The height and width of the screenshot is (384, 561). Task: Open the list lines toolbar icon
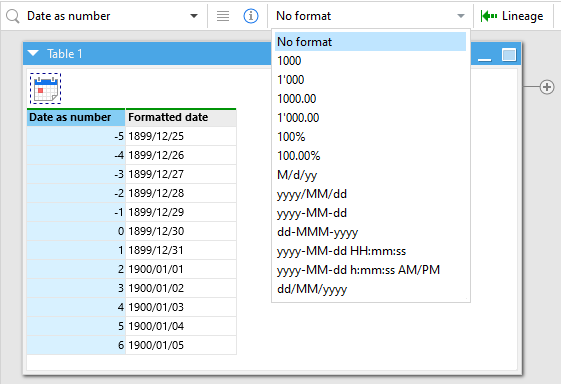click(x=223, y=16)
